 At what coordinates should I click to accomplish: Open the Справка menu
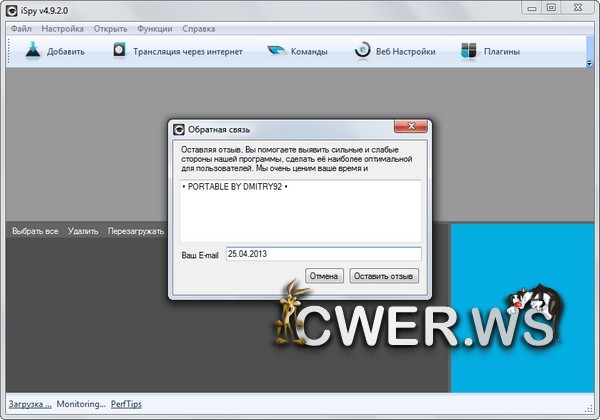pos(199,29)
